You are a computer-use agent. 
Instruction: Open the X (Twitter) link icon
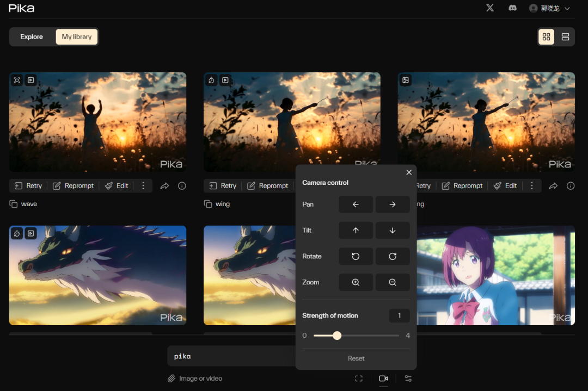tap(490, 8)
